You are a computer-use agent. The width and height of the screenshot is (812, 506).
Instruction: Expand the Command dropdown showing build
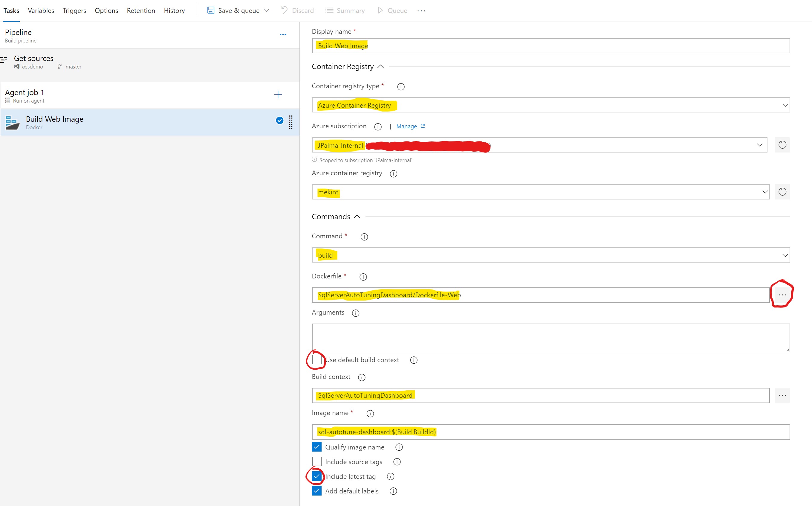click(x=550, y=255)
